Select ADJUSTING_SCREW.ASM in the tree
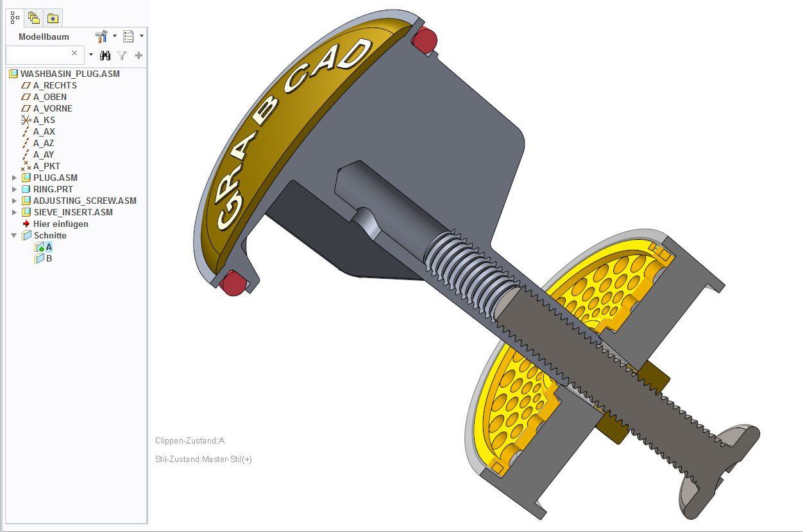This screenshot has height=532, width=803. [85, 201]
